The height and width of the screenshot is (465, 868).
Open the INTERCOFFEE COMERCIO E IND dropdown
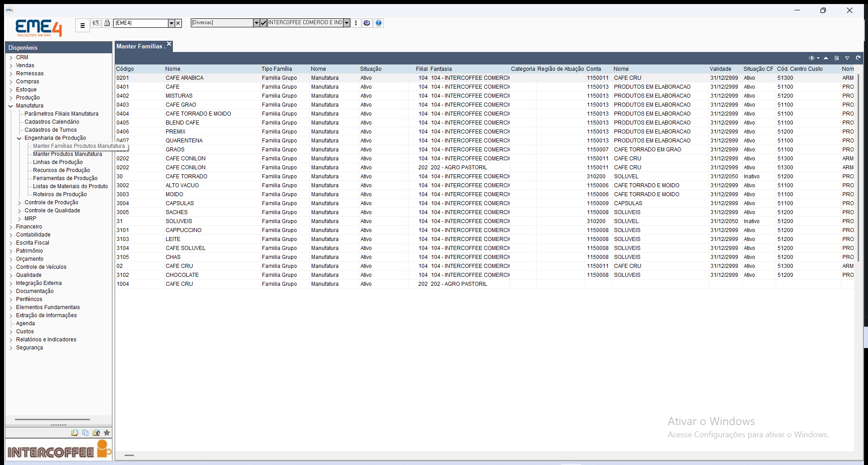click(347, 23)
